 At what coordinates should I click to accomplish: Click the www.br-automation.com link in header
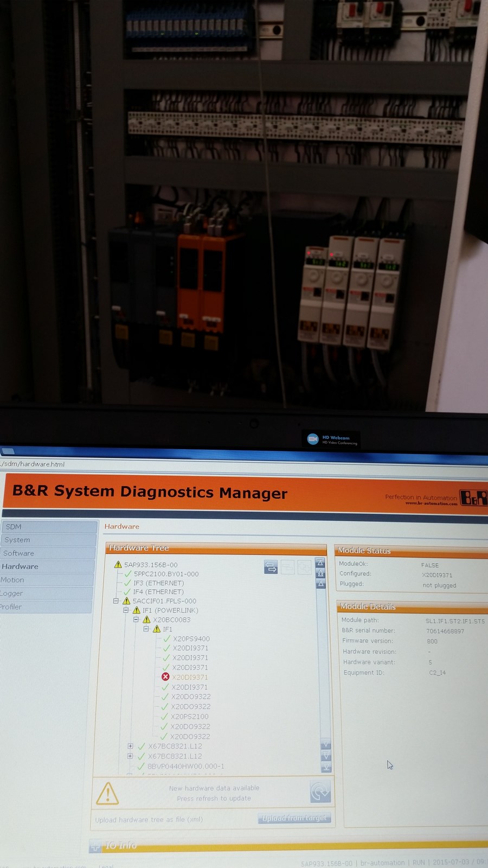click(431, 503)
